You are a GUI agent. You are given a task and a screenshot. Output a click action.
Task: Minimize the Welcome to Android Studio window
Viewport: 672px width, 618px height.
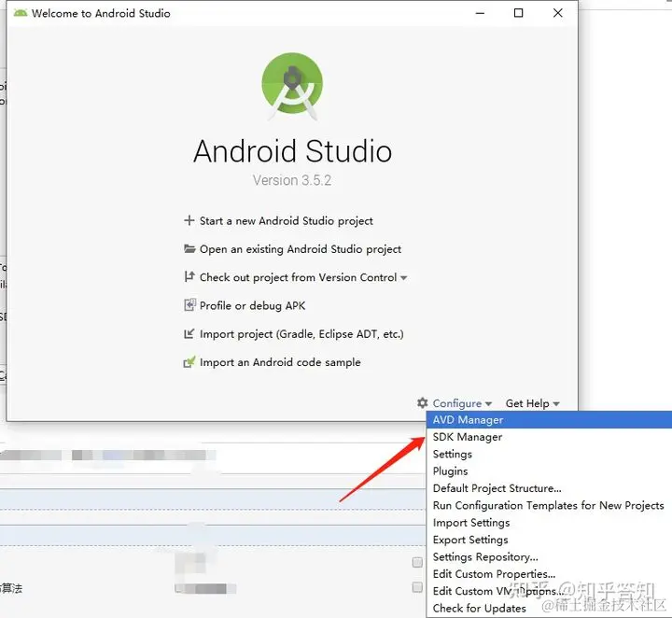(480, 13)
